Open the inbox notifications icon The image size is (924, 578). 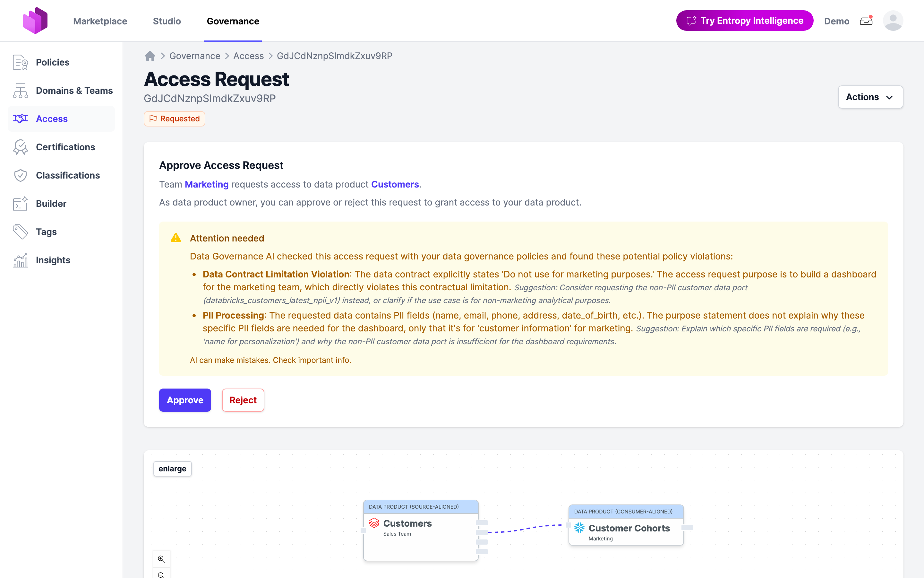tap(866, 21)
